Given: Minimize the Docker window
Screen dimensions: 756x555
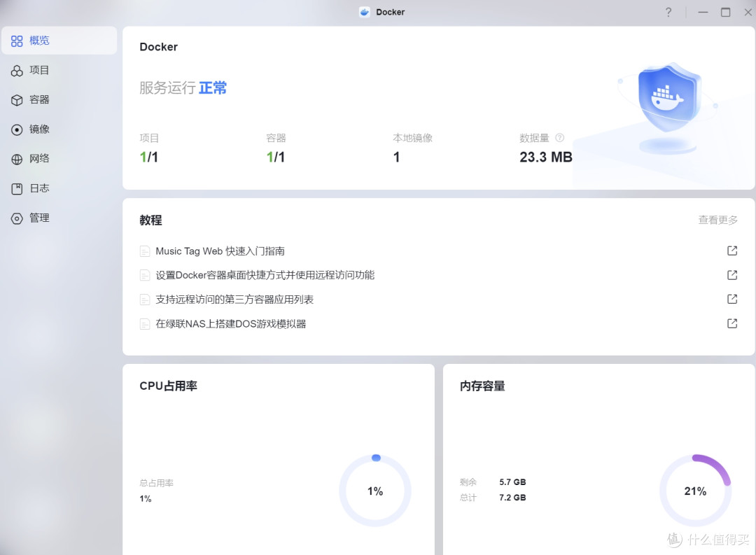Looking at the screenshot, I should pos(703,12).
